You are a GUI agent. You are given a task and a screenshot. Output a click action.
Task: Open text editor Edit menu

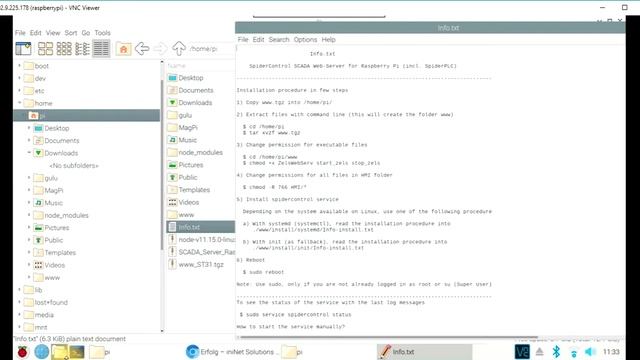click(258, 40)
